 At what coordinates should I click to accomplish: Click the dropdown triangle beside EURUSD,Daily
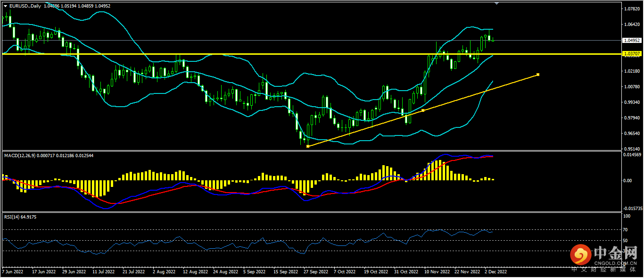click(x=6, y=6)
